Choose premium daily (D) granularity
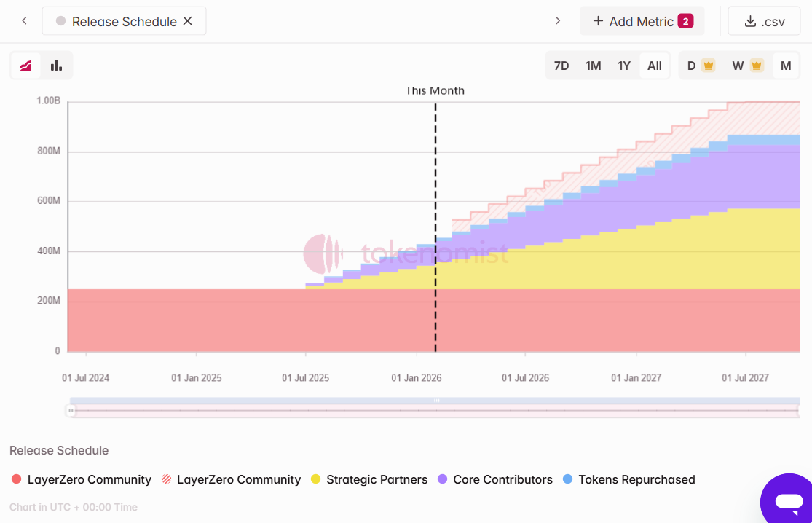 click(x=700, y=66)
